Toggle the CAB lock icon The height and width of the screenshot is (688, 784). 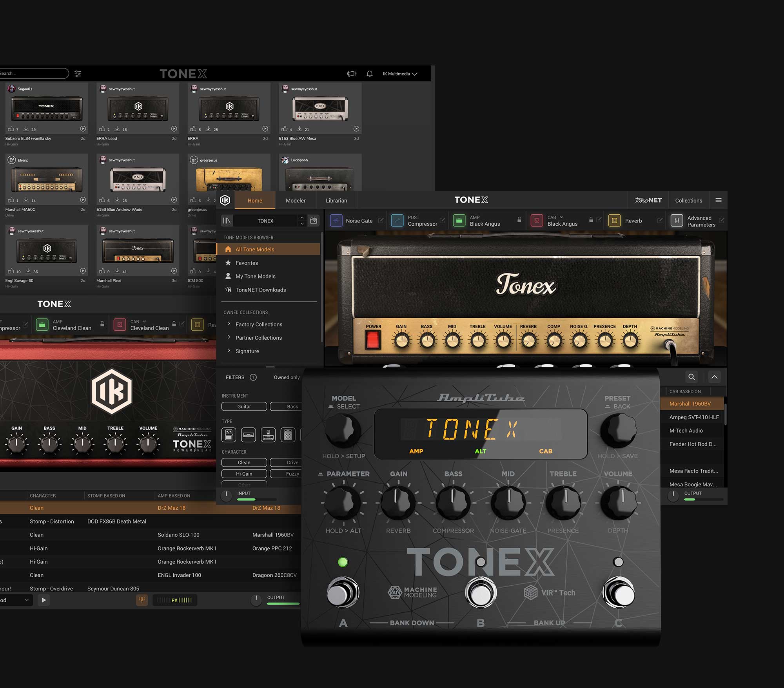click(591, 220)
